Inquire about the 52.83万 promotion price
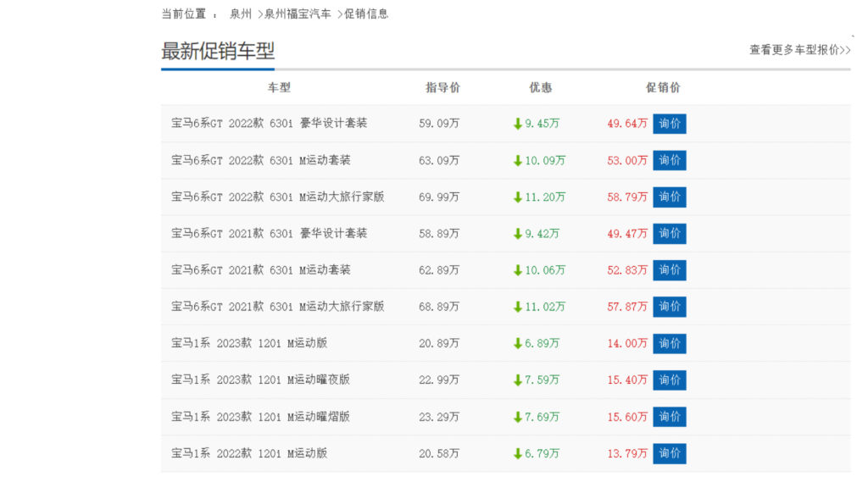The height and width of the screenshot is (488, 868). (x=670, y=270)
